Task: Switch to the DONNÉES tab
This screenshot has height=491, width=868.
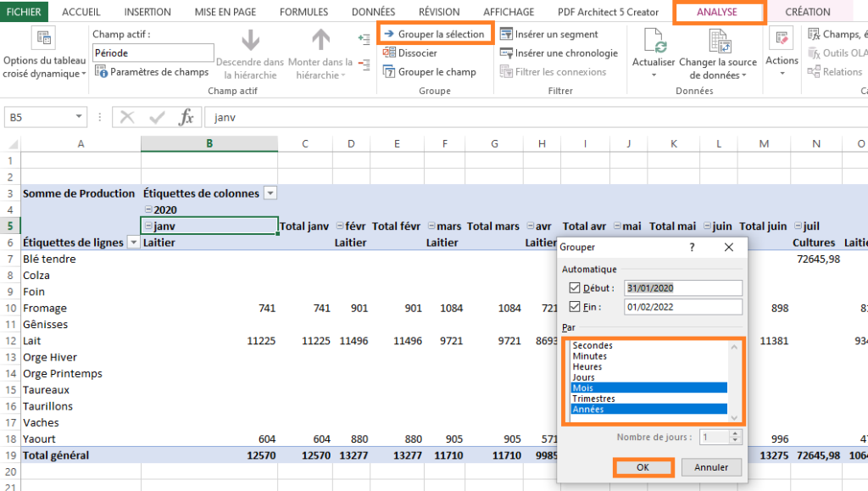Action: click(374, 12)
